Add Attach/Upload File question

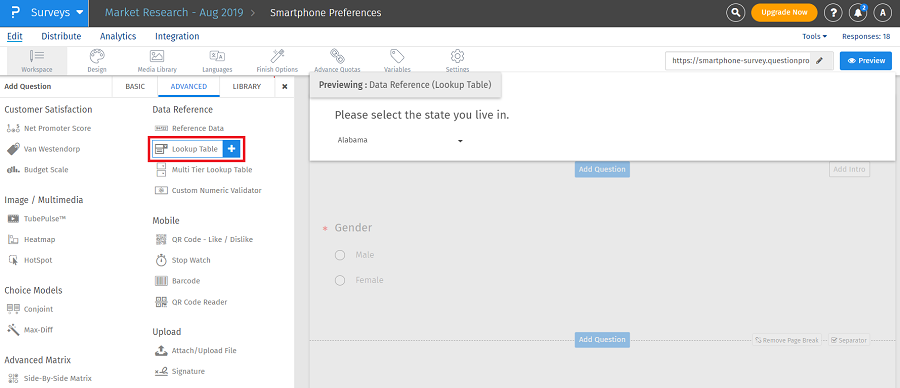[x=196, y=350]
